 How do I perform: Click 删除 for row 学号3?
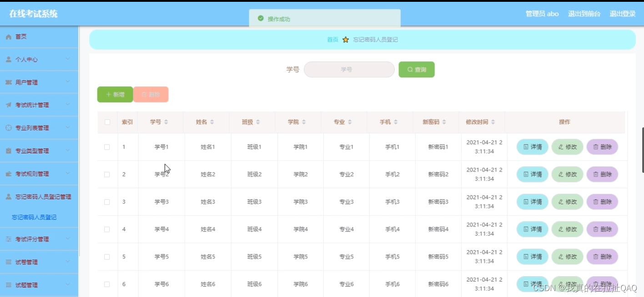pos(602,202)
